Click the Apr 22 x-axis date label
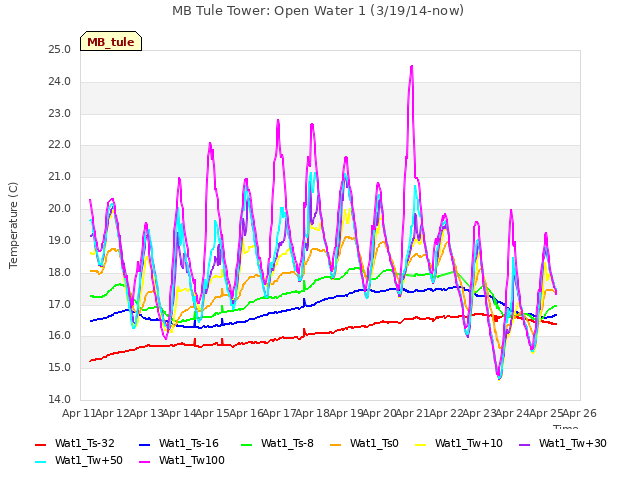Screen dimensions: 640x480 446,413
